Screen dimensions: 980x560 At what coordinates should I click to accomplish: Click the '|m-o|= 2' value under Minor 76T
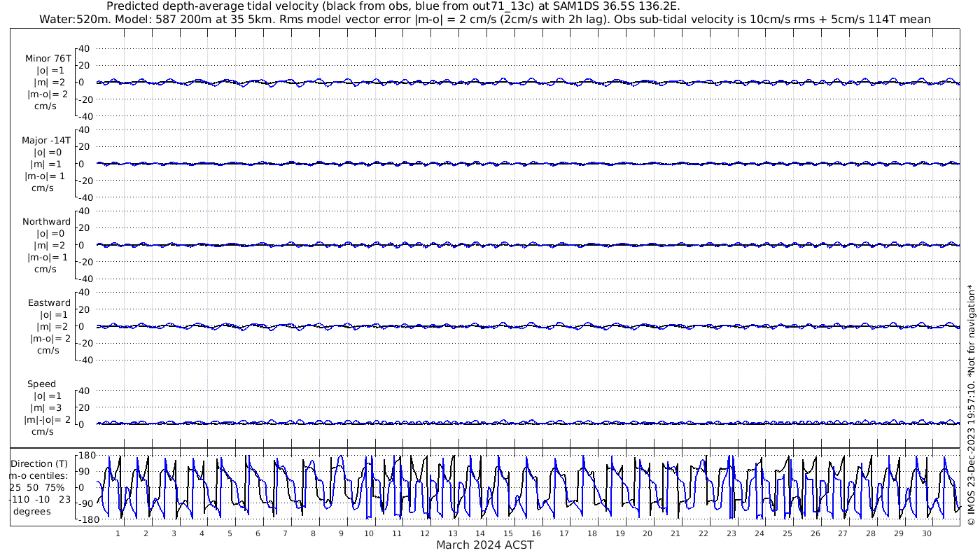click(x=48, y=94)
